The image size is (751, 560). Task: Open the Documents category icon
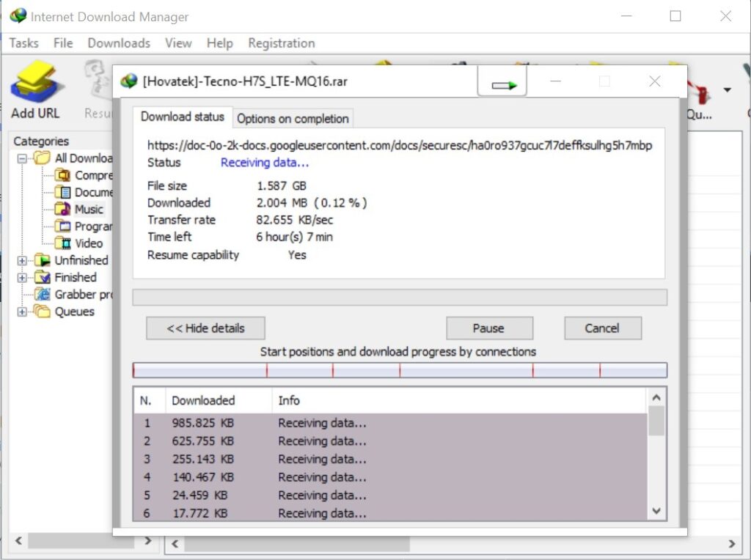(65, 192)
